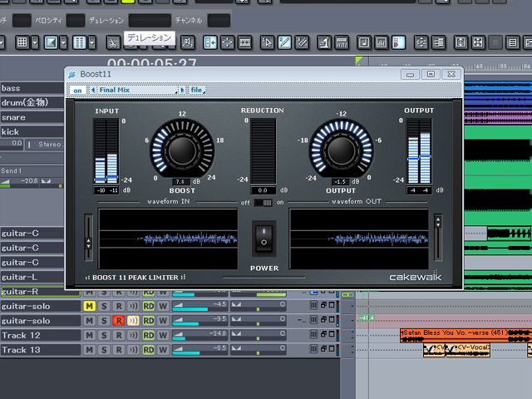
Task: Go to next Boost11 preset arrow
Action: click(182, 90)
